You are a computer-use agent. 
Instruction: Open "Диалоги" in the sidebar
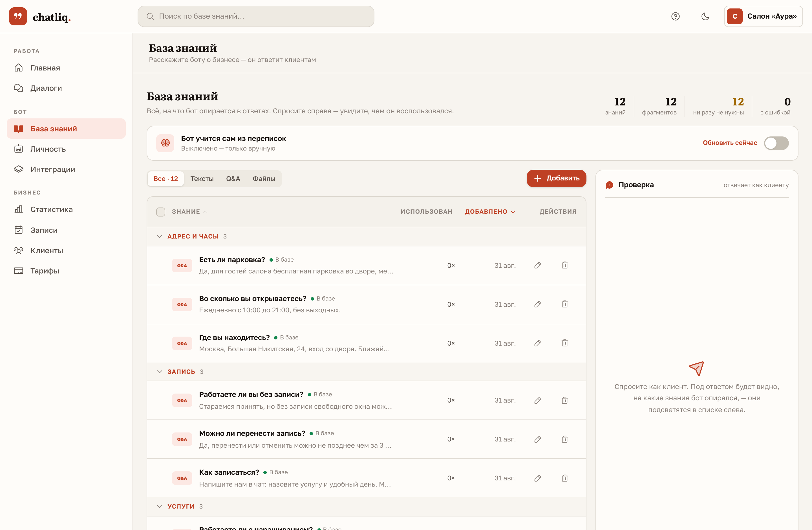click(66, 88)
